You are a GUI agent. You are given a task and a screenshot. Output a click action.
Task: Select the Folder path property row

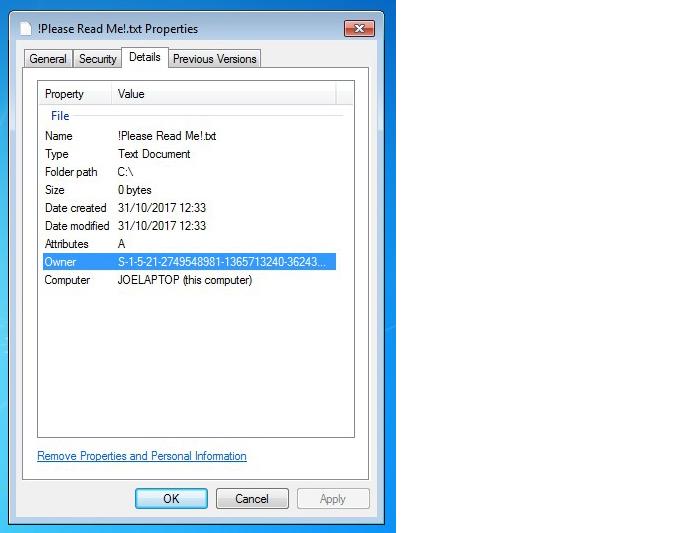tap(189, 172)
